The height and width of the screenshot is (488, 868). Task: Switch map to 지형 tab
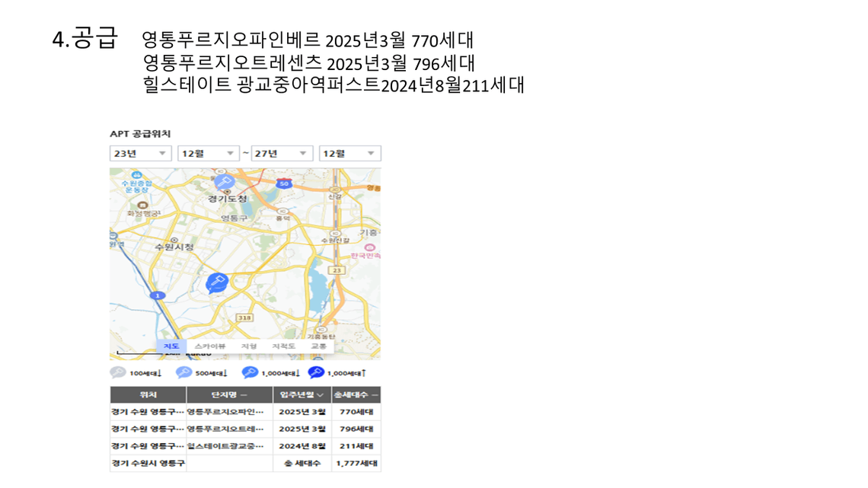248,346
